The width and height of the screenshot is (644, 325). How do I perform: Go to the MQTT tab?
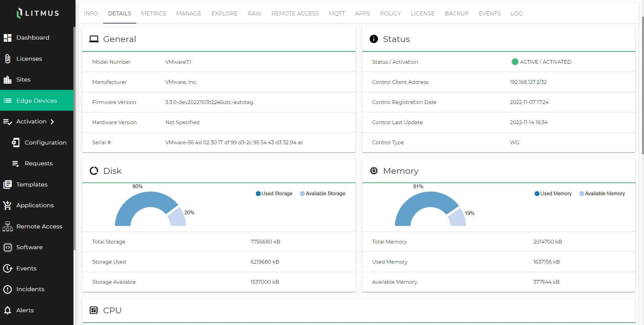pyautogui.click(x=337, y=13)
